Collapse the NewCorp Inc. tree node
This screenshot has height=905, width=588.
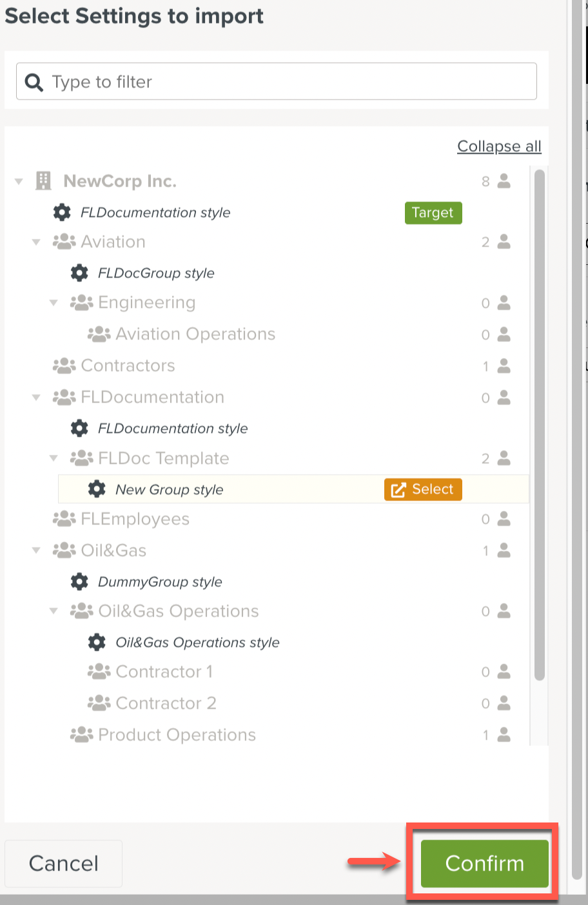pos(19,182)
